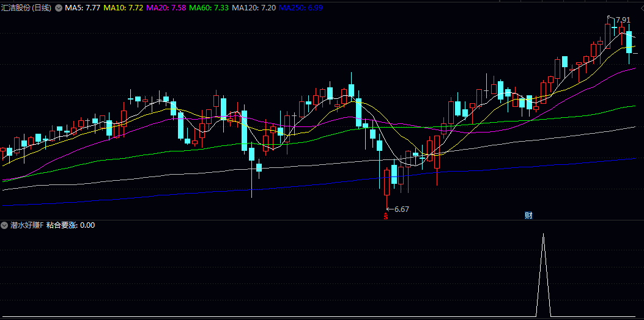644x320 pixels.
Task: Click the lowest red candlestick above 6.67
Action: [x=387, y=182]
